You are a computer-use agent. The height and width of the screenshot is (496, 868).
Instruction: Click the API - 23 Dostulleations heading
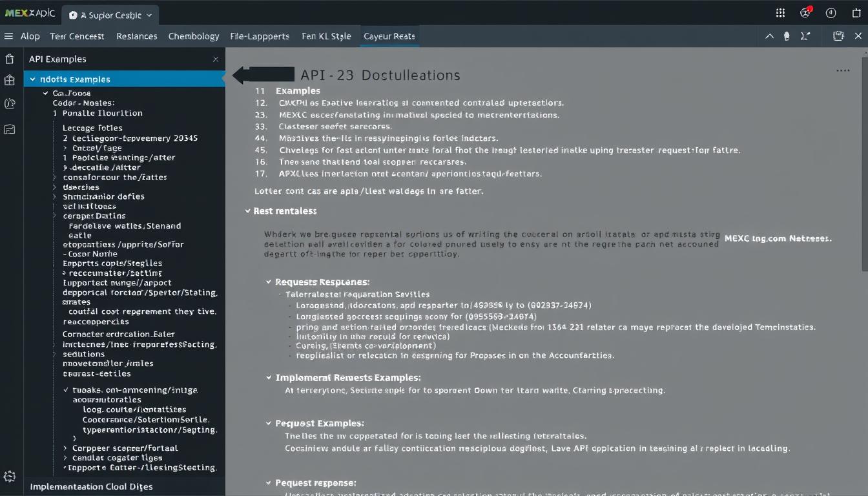[x=380, y=75]
